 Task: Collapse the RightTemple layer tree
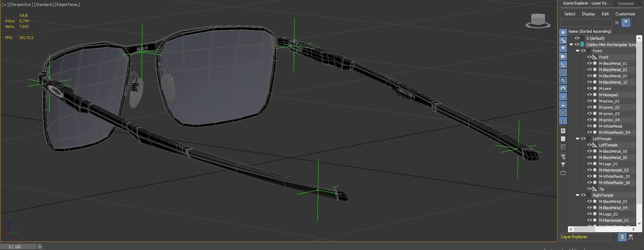[x=578, y=195]
